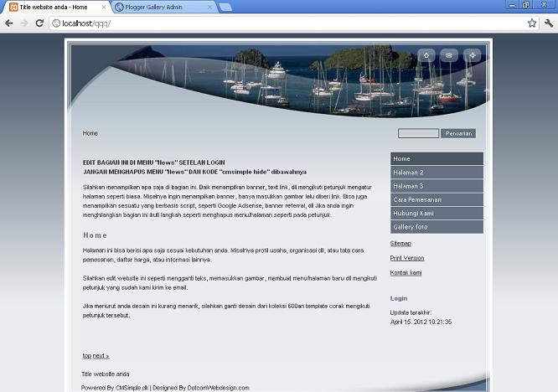
Task: Click the Pencarian search button
Action: 458,133
